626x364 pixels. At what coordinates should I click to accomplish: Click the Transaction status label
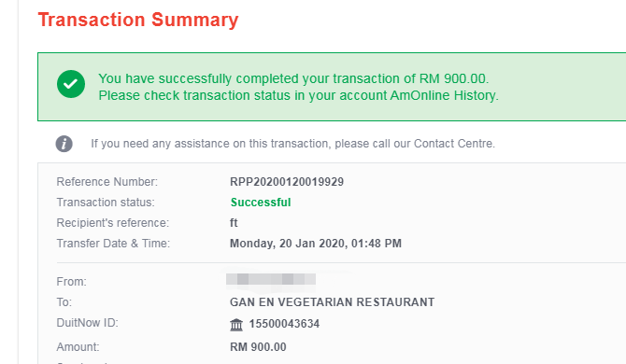coord(106,203)
